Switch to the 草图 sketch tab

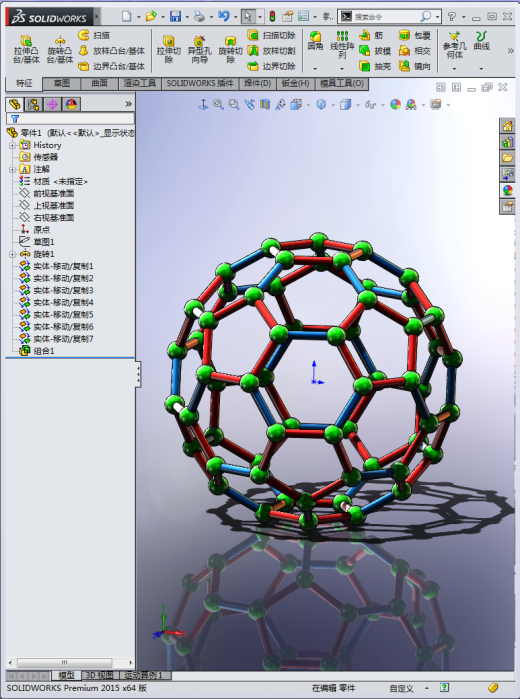tap(62, 83)
